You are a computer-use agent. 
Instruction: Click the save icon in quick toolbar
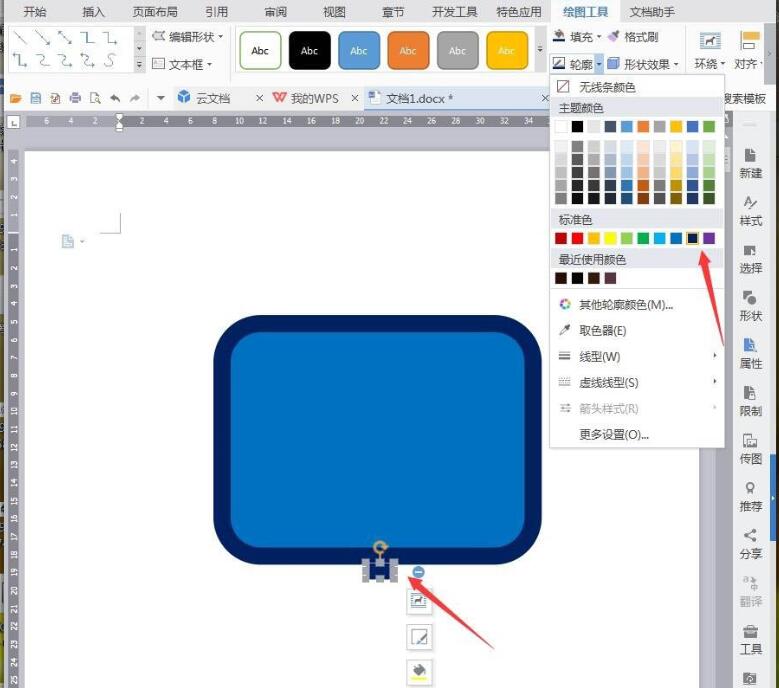pyautogui.click(x=35, y=98)
